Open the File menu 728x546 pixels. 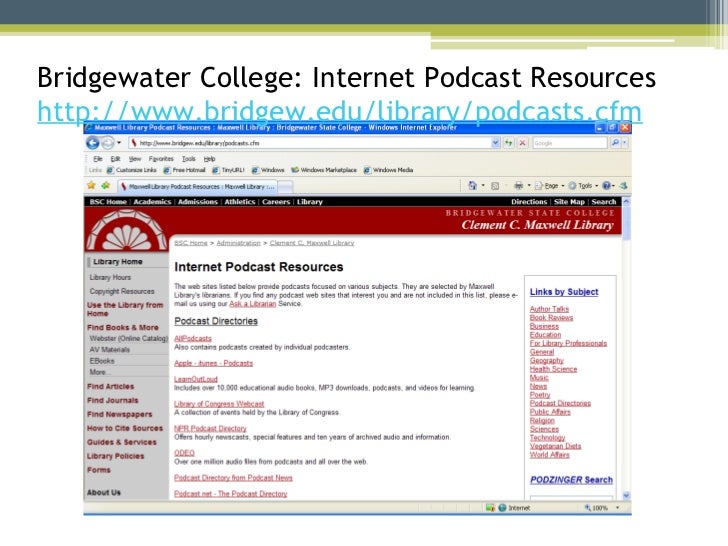(x=98, y=159)
